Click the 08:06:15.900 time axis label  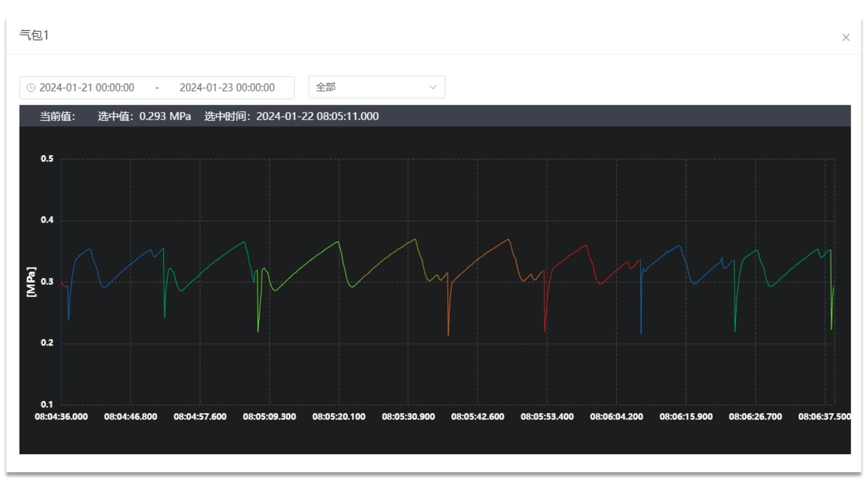(686, 417)
